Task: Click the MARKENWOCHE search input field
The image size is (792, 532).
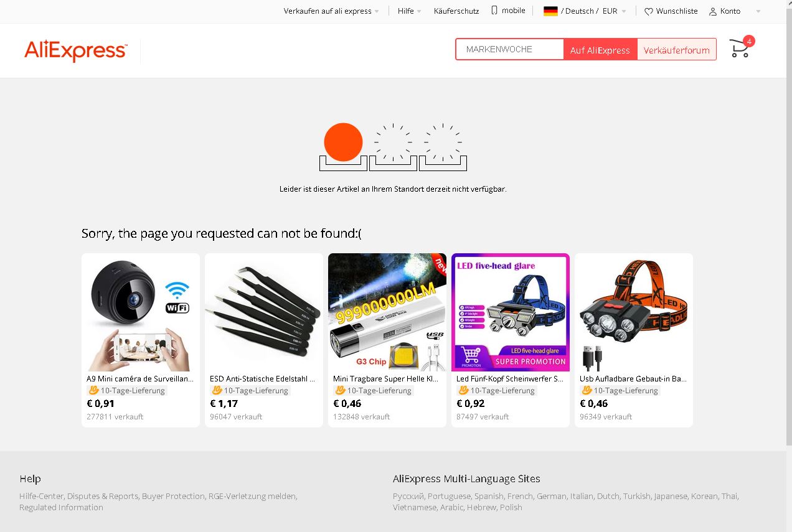Action: 509,49
